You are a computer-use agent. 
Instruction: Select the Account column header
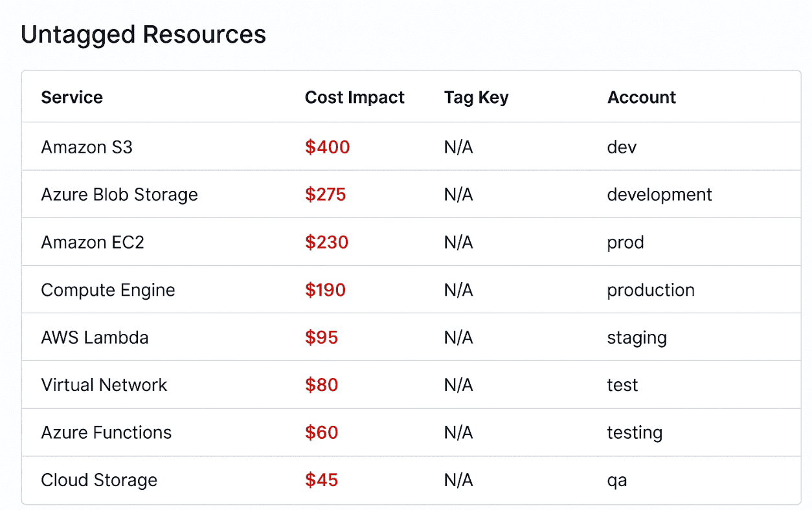tap(641, 97)
